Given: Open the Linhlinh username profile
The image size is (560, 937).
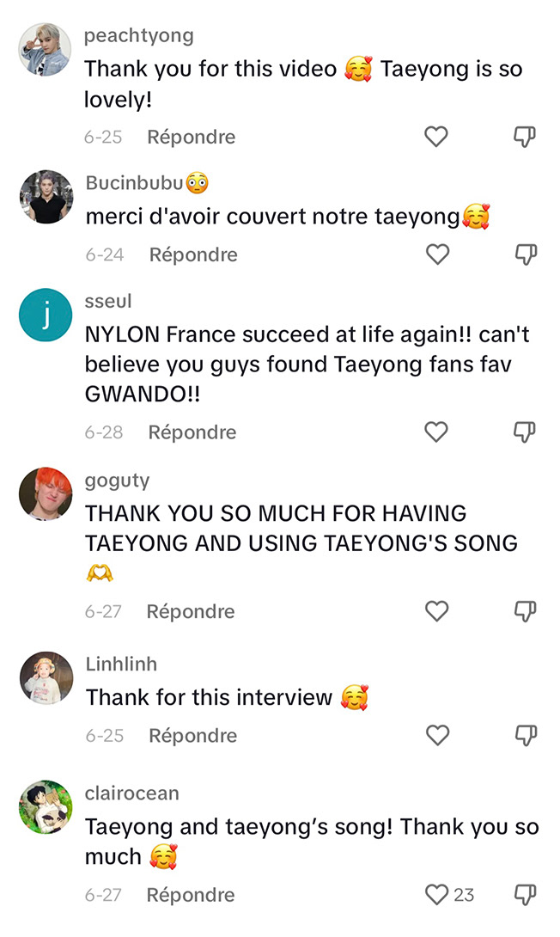Looking at the screenshot, I should [x=121, y=664].
